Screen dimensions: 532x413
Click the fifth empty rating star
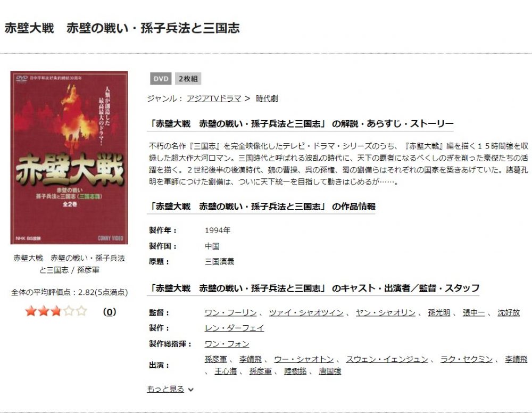(x=81, y=311)
